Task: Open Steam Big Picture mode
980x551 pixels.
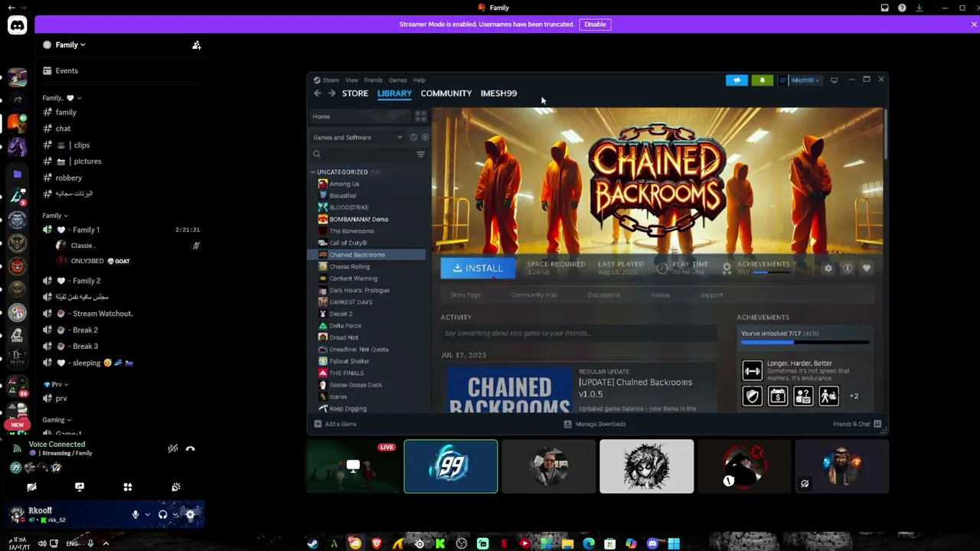Action: (x=834, y=80)
